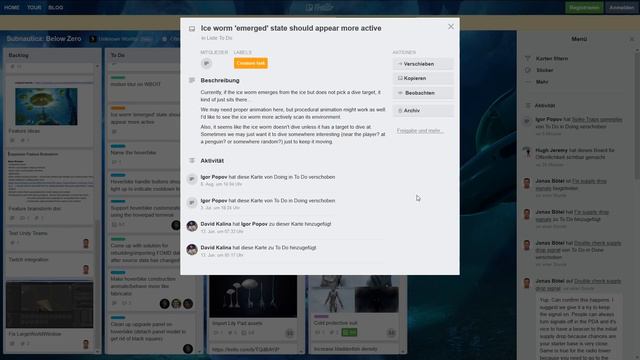
Task: Click the sticker icon in the Menü panel
Action: pyautogui.click(x=527, y=70)
